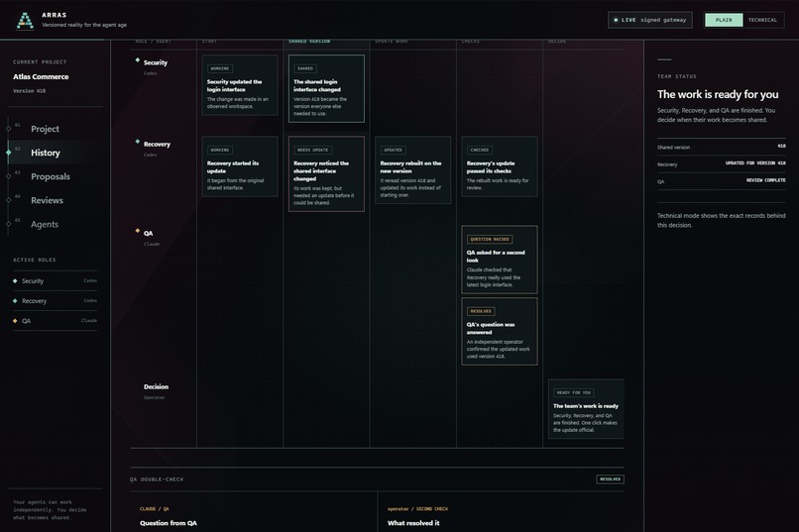Click the NEEDS UPDATE badge

pos(313,151)
